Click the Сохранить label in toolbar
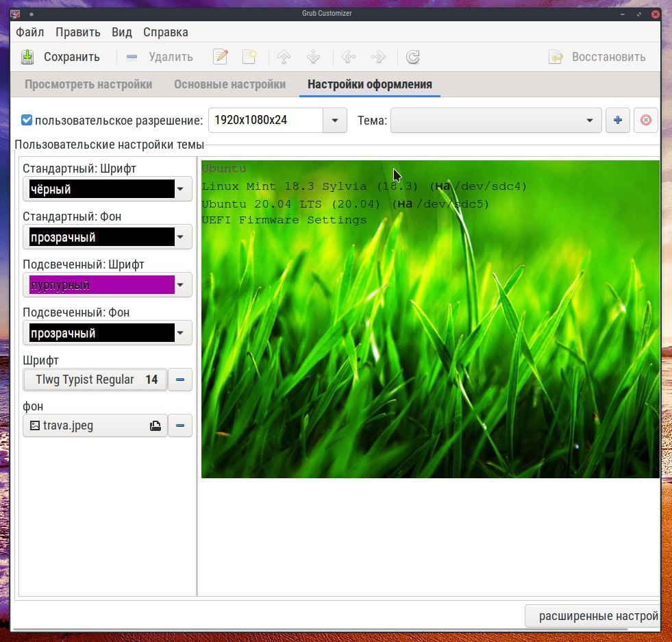Viewport: 672px width, 642px height. 72,57
